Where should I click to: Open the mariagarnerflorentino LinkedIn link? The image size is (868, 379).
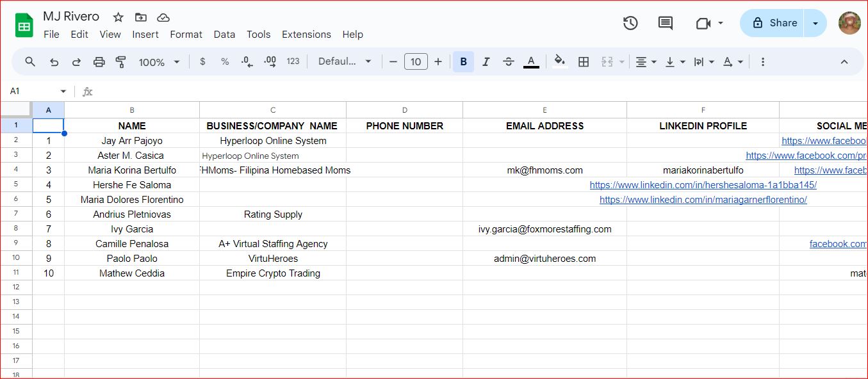click(703, 200)
